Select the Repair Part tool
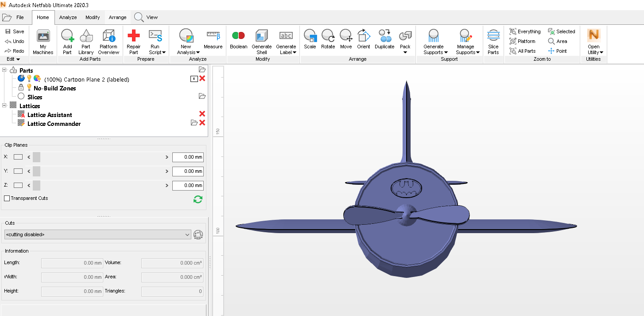 pyautogui.click(x=133, y=40)
